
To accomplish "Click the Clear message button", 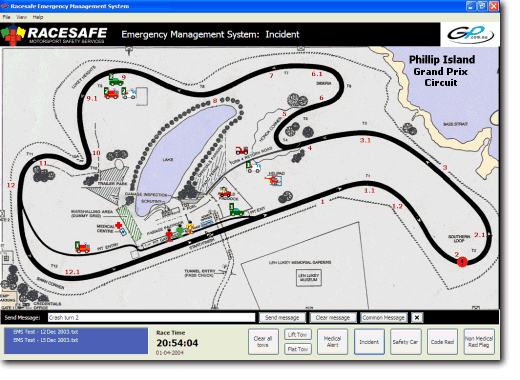I will [x=333, y=318].
